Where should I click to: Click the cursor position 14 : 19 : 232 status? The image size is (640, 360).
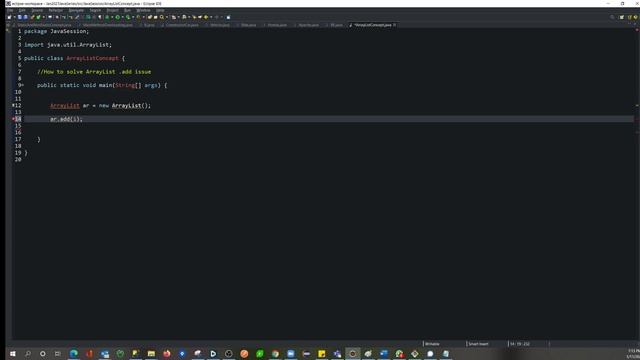[520, 344]
